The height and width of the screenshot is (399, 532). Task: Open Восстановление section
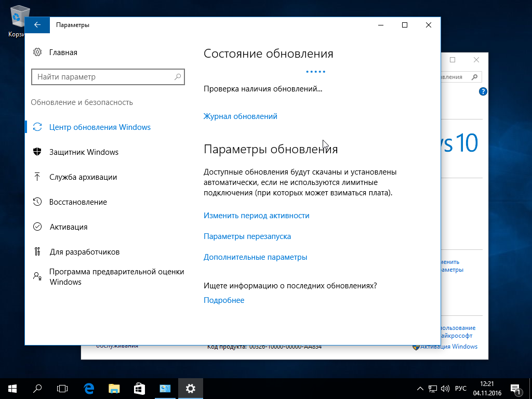pos(78,202)
